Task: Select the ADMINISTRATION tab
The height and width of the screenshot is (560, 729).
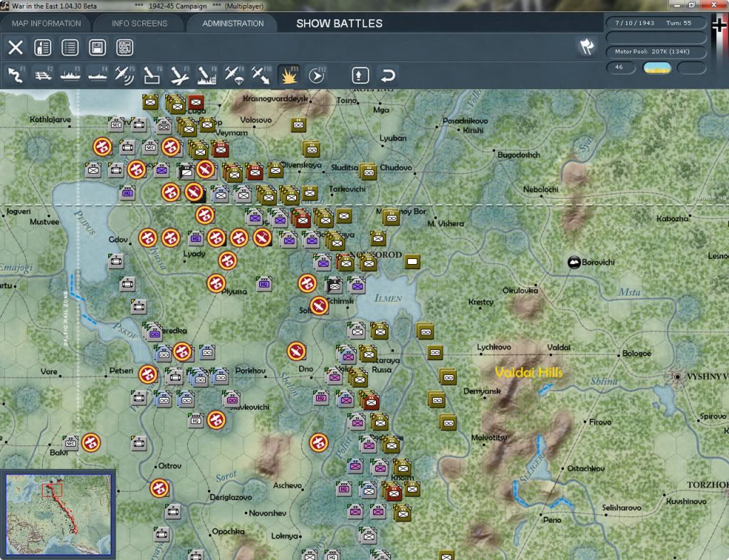Action: point(233,23)
